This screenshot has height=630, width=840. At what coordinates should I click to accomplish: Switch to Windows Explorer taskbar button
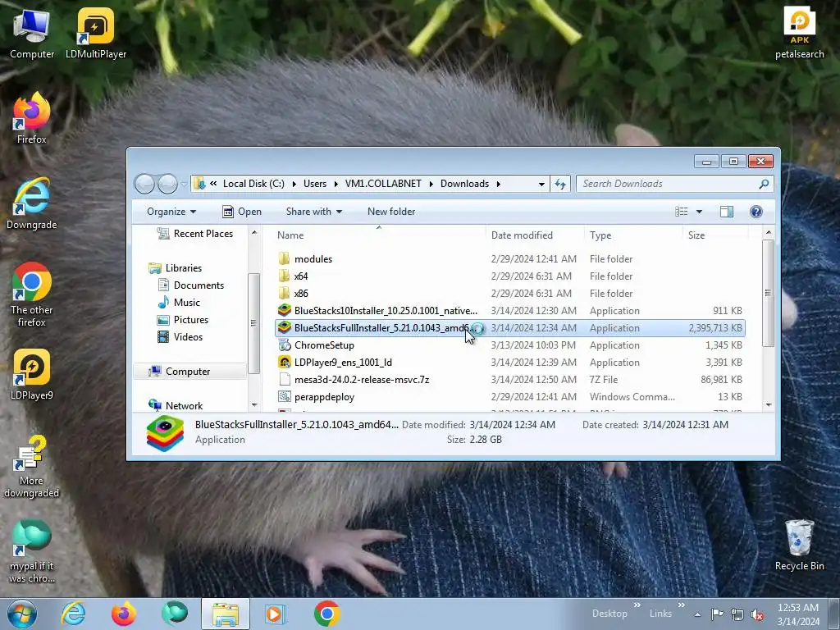226,614
